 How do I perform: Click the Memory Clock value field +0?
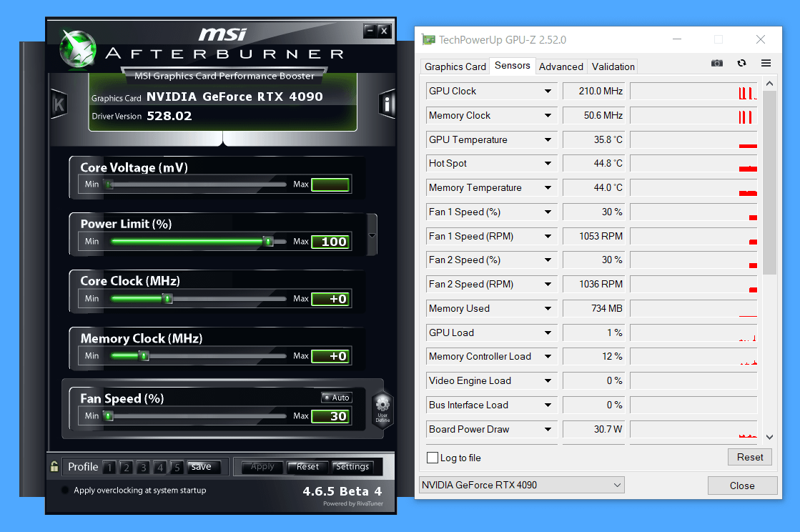(330, 356)
